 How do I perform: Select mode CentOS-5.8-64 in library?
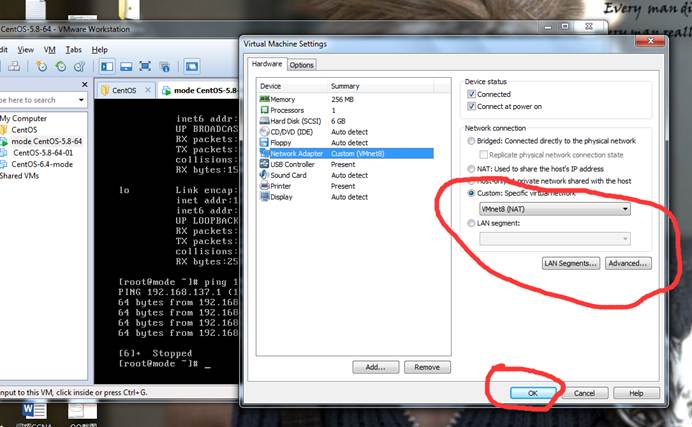(x=47, y=141)
